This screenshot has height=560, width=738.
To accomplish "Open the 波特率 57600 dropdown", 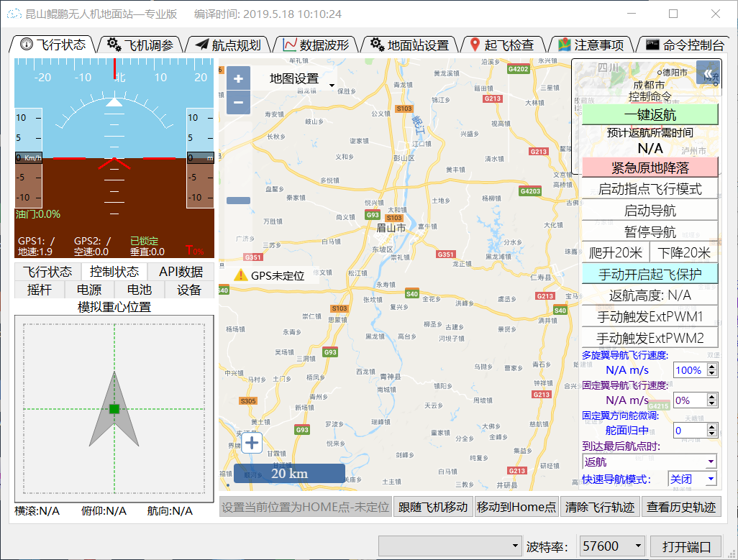I will pyautogui.click(x=638, y=546).
